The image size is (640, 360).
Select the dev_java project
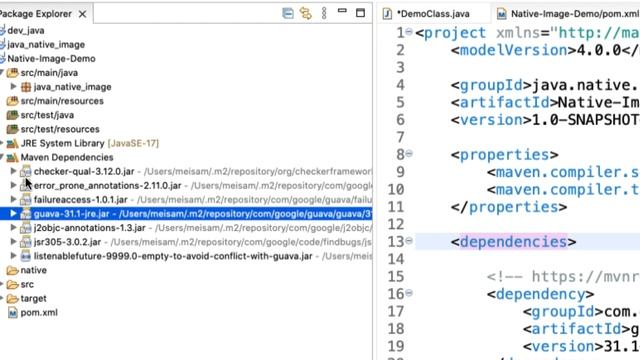pos(26,31)
